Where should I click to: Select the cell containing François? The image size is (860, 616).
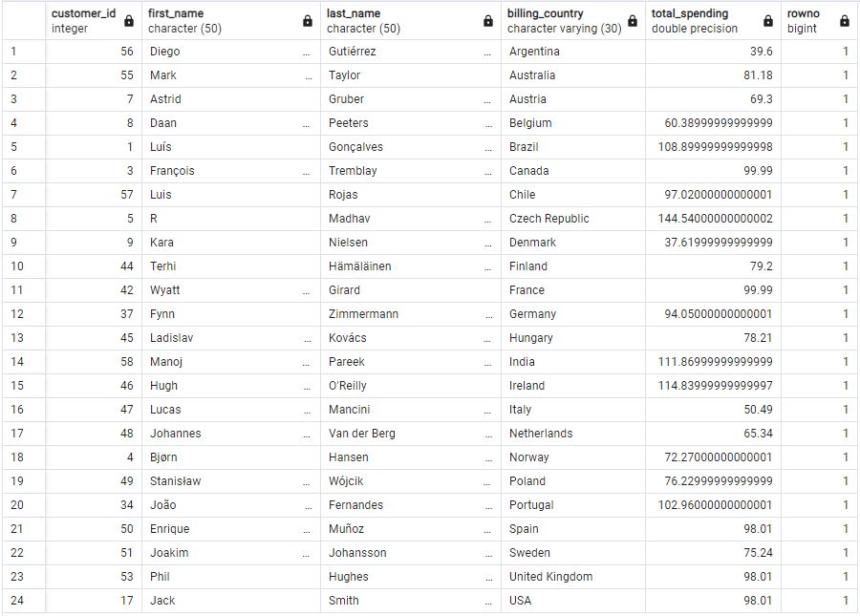tap(231, 171)
